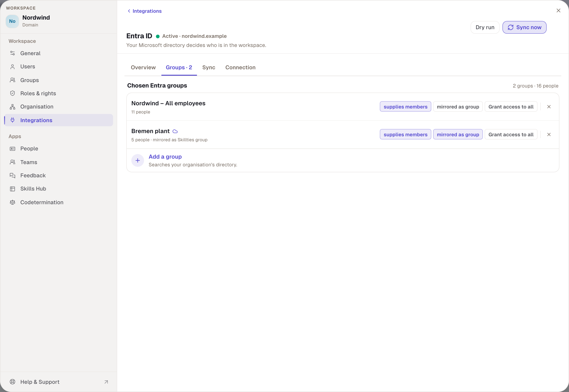Click the Feedback speech bubbles icon
Image resolution: width=569 pixels, height=392 pixels.
click(x=13, y=175)
